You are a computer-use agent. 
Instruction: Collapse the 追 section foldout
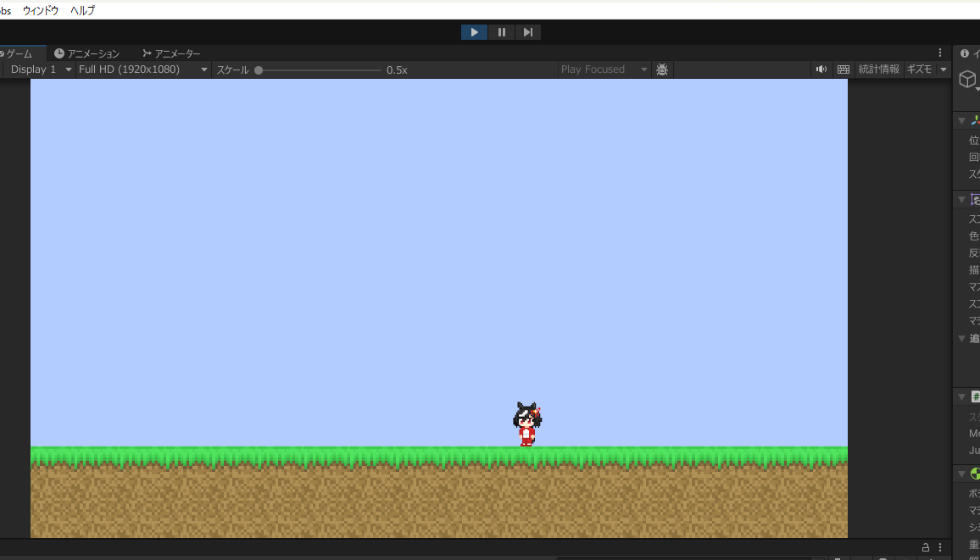(x=962, y=338)
